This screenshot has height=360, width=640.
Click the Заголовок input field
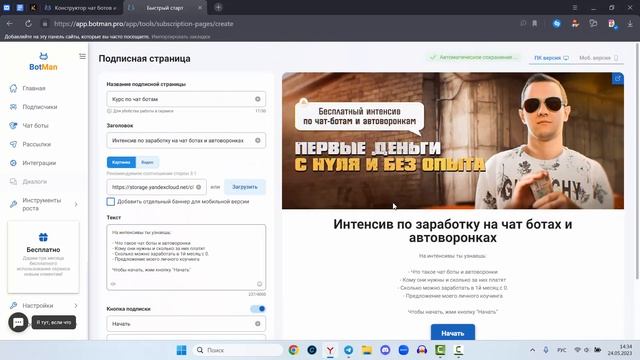(186, 140)
